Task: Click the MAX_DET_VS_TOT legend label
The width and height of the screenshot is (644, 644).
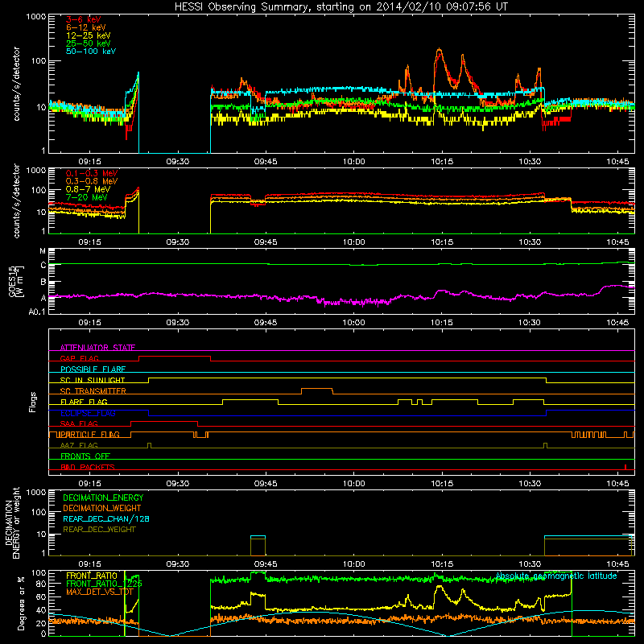Action: tap(100, 592)
